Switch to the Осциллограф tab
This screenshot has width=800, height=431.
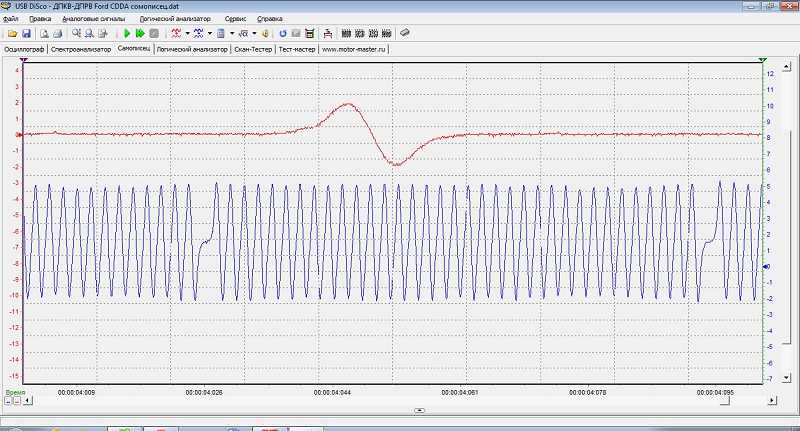tap(24, 49)
